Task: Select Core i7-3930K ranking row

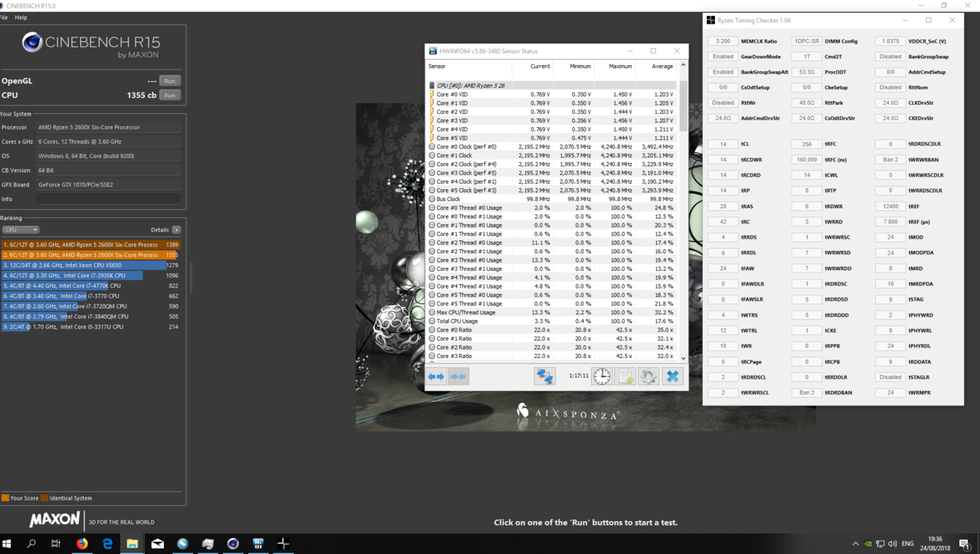Action: tap(90, 275)
